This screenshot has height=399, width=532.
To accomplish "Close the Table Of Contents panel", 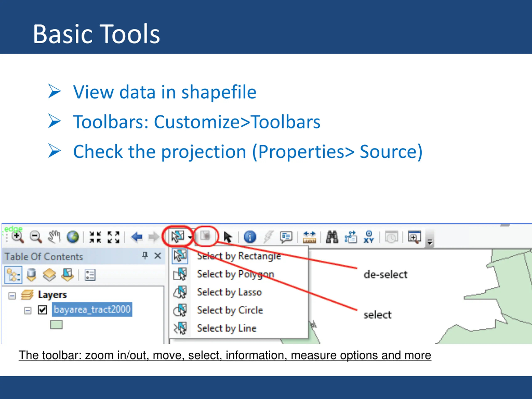I will coord(158,255).
